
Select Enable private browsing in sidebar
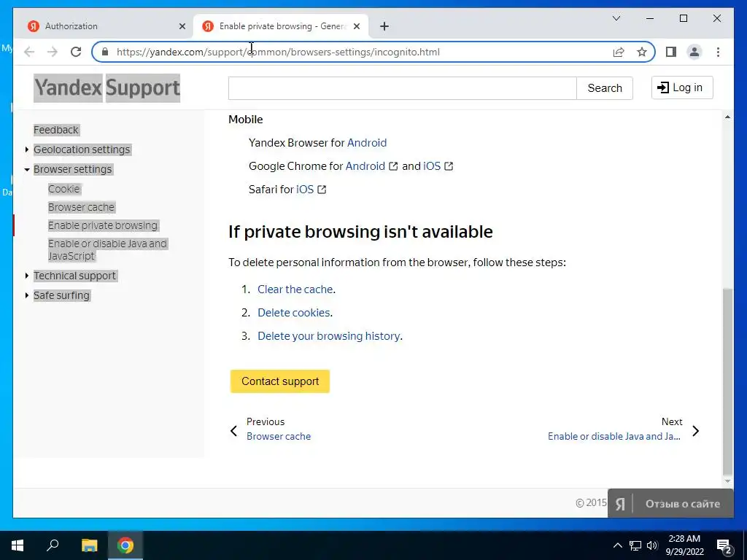pos(102,225)
